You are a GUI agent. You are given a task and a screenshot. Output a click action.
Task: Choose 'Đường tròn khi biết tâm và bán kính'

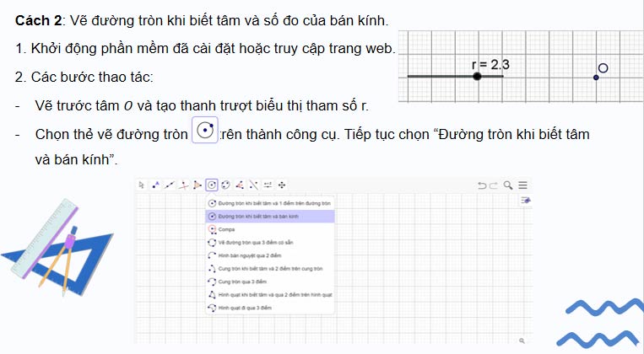270,216
